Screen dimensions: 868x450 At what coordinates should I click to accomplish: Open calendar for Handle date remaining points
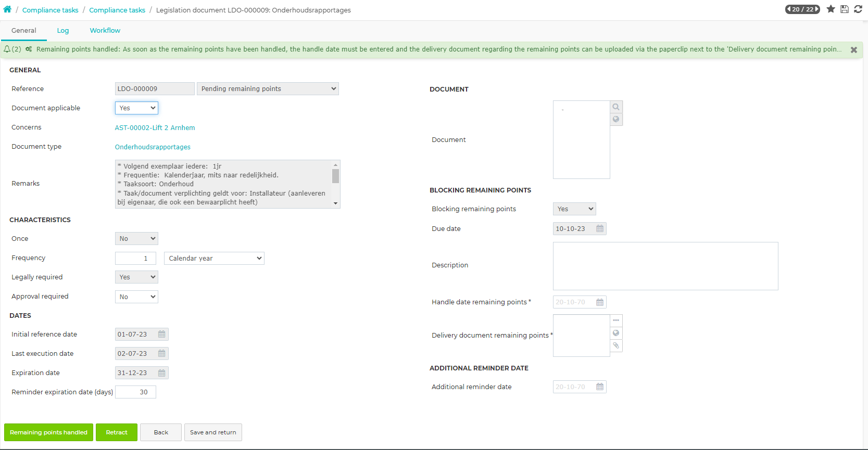click(600, 302)
